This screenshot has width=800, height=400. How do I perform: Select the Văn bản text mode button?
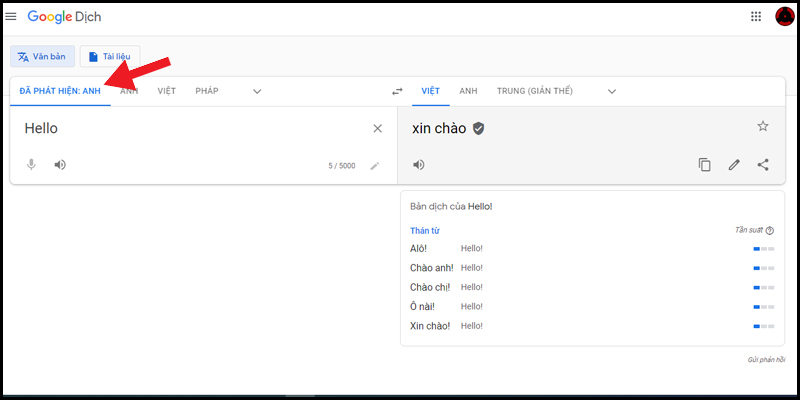(42, 57)
